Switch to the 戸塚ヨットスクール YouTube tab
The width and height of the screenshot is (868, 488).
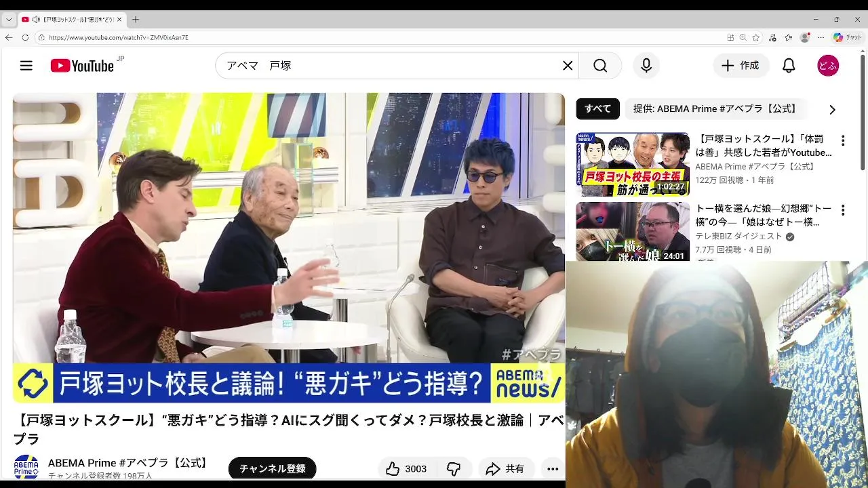pos(71,20)
